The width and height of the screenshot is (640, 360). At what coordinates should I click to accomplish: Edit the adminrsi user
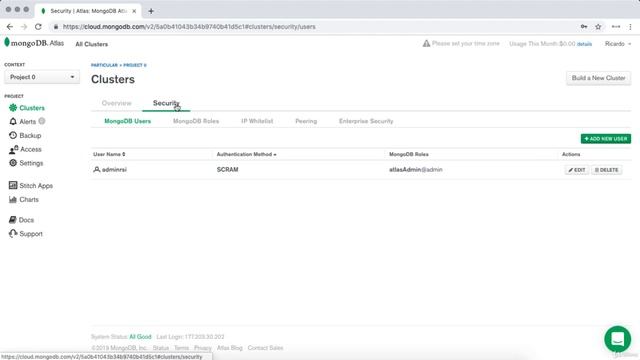577,170
